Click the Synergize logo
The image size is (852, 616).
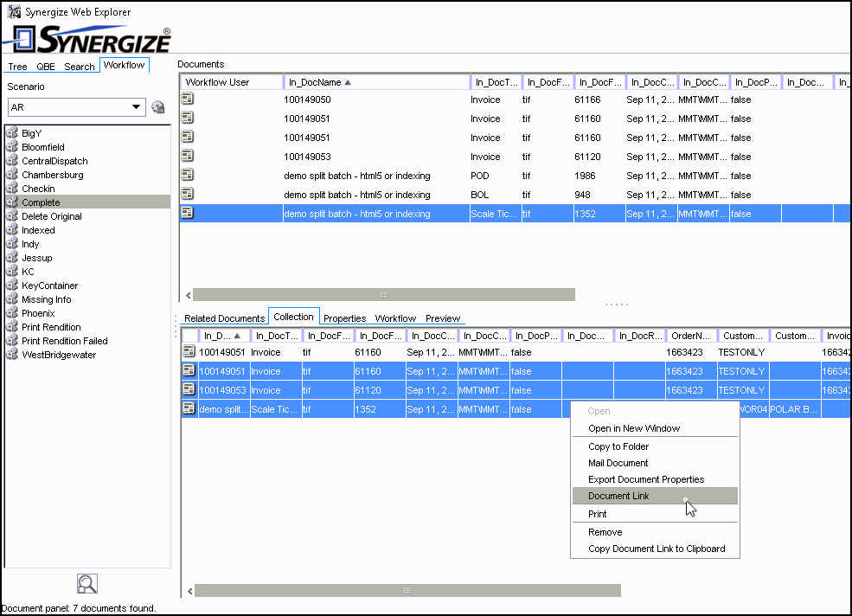pyautogui.click(x=87, y=39)
